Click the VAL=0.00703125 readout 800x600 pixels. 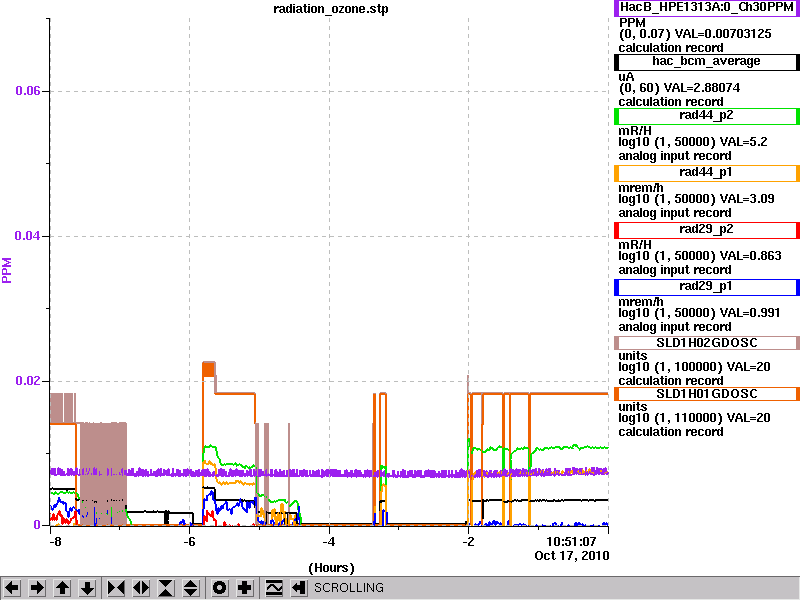pyautogui.click(x=723, y=34)
